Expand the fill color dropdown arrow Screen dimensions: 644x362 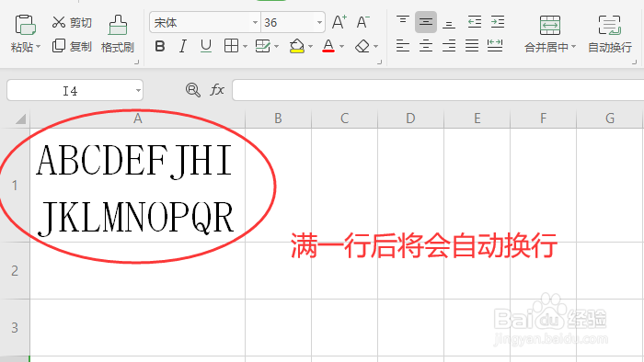click(x=311, y=47)
